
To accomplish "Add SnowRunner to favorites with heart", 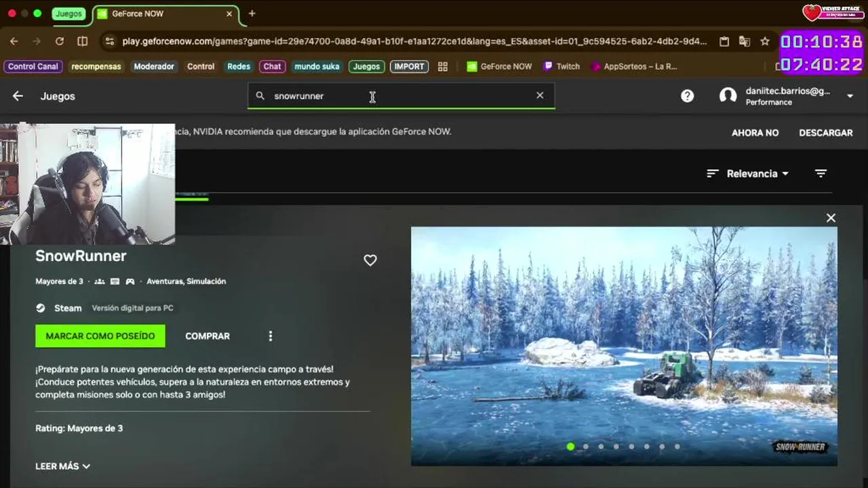I will pos(370,260).
